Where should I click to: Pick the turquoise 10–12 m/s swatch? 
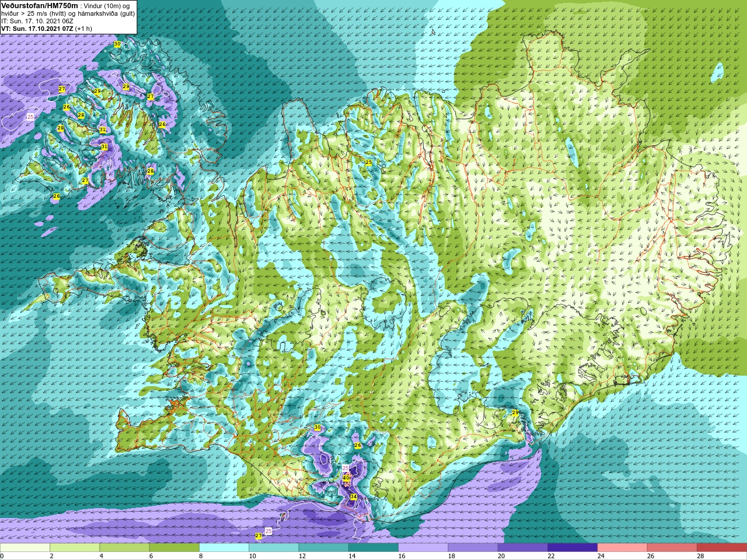(x=274, y=548)
